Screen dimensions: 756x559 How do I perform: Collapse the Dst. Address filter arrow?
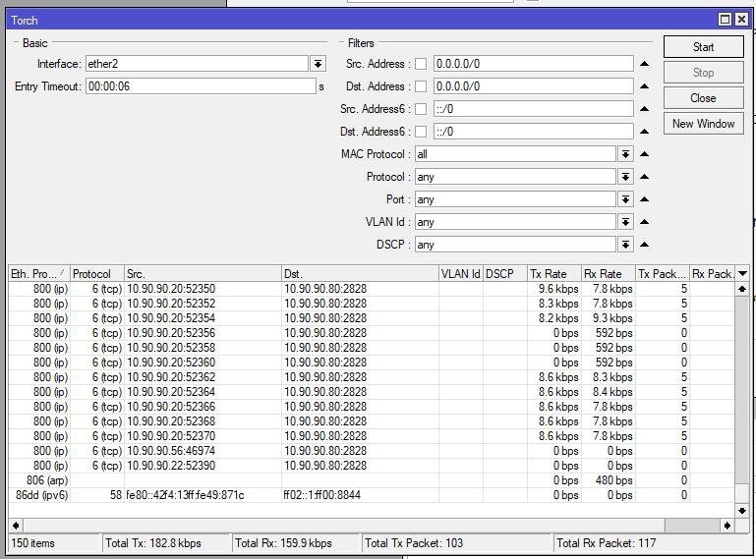tap(644, 86)
